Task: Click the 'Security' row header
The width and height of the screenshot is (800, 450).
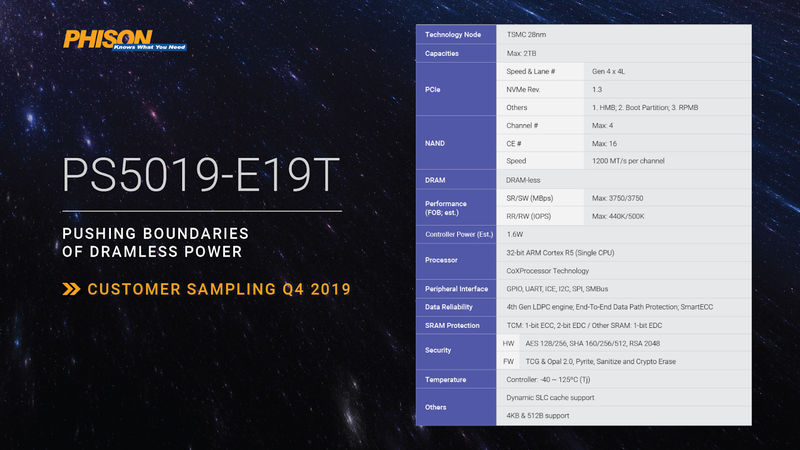Action: click(456, 350)
